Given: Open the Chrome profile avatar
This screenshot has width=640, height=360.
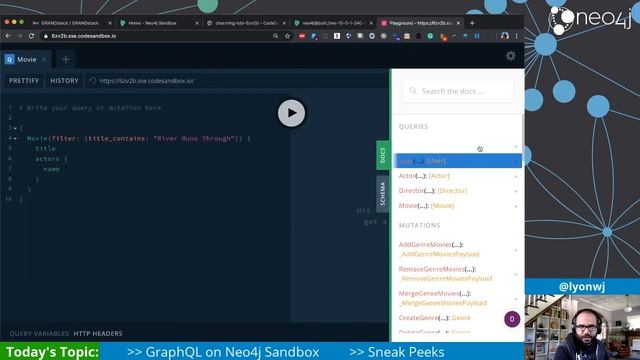Looking at the screenshot, I should click(504, 36).
